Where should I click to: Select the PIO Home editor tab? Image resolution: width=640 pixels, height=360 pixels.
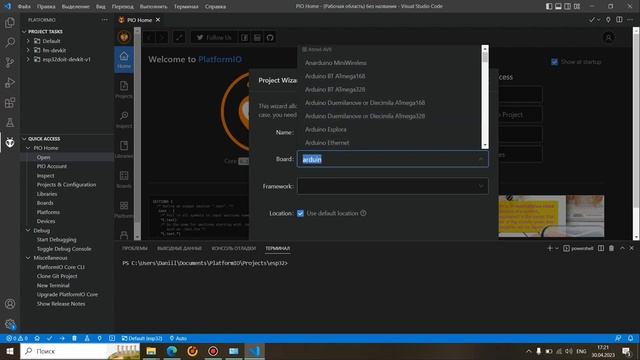tap(140, 20)
